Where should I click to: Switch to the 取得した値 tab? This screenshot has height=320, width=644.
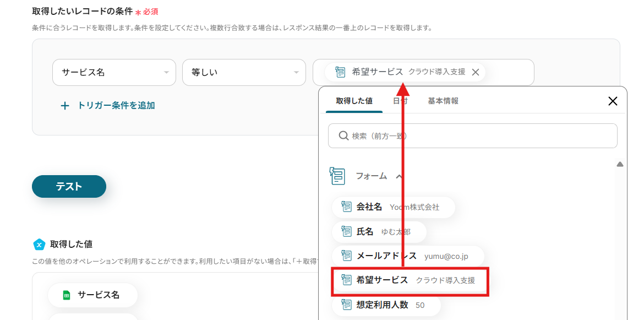click(x=354, y=101)
